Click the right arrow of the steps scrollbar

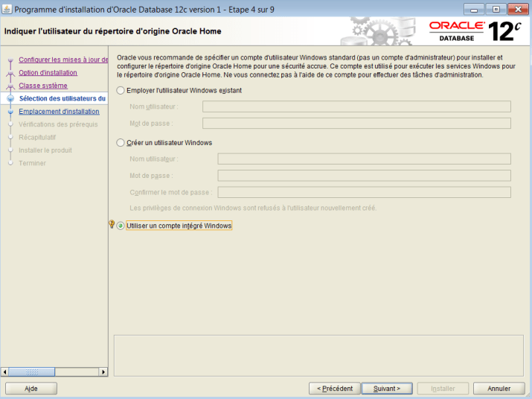pos(103,372)
